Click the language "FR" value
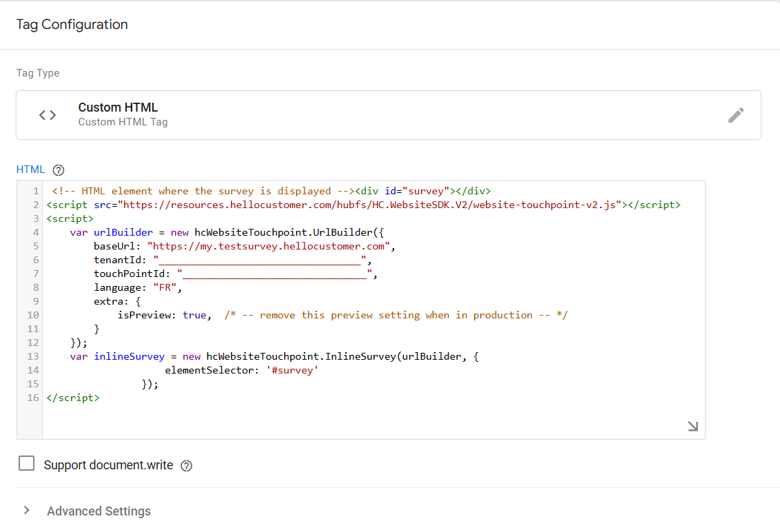Viewport: 780px width, 532px height. pos(165,287)
